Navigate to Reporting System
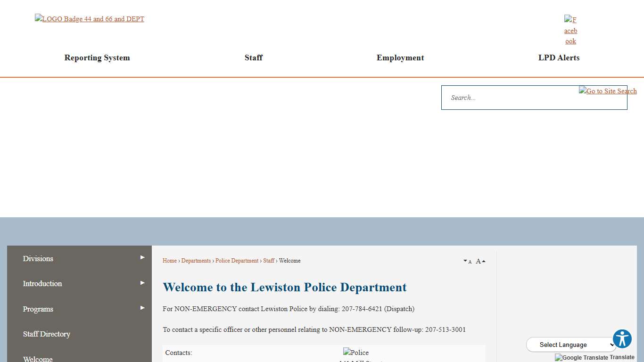Image resolution: width=644 pixels, height=362 pixels. [x=97, y=58]
